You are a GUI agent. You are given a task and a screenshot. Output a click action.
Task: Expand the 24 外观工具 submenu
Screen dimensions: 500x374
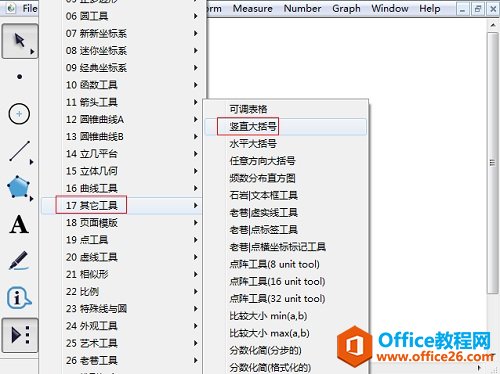coord(121,326)
